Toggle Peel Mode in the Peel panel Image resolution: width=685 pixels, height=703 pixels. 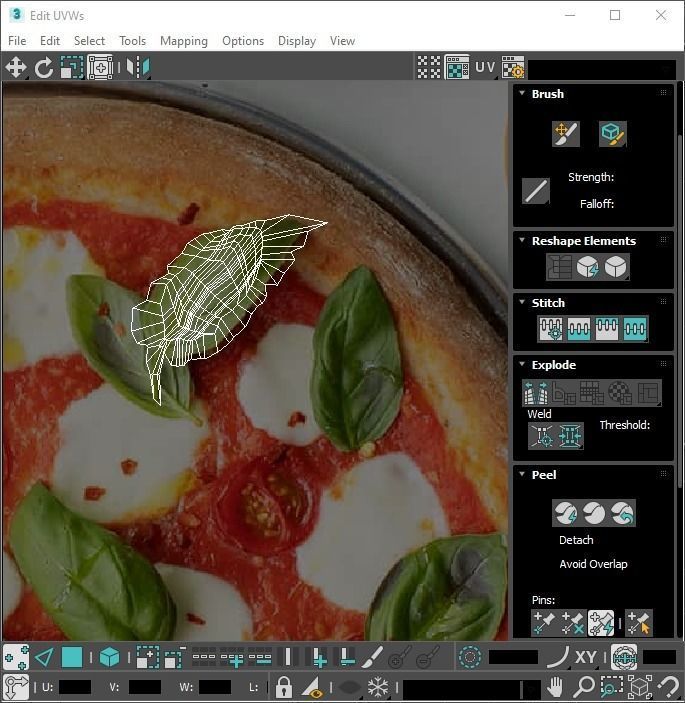coord(594,513)
